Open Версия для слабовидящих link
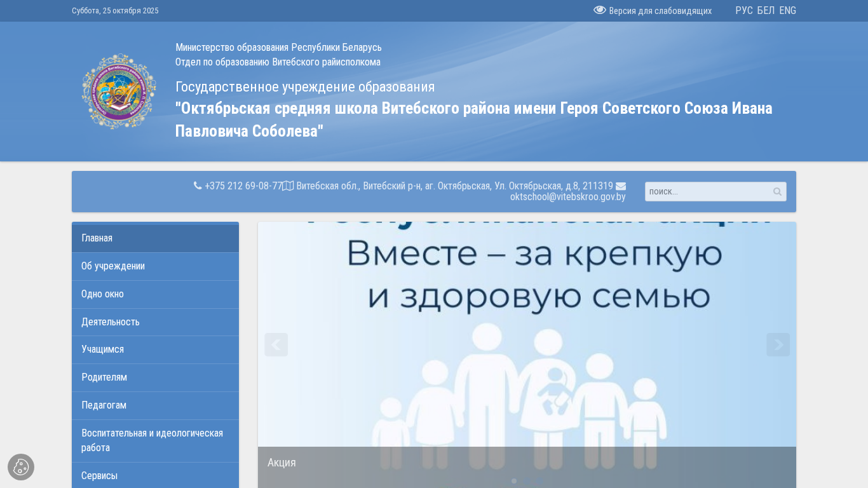 tap(660, 11)
